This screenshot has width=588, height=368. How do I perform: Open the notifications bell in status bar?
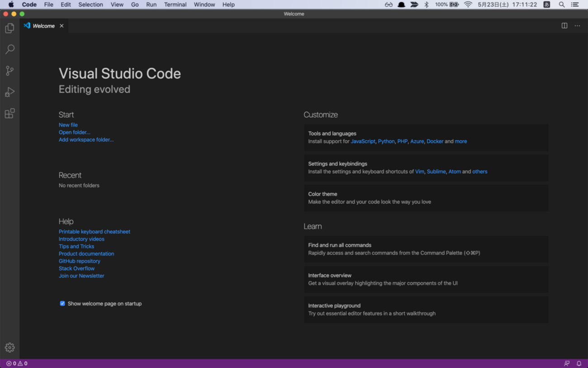pos(579,363)
